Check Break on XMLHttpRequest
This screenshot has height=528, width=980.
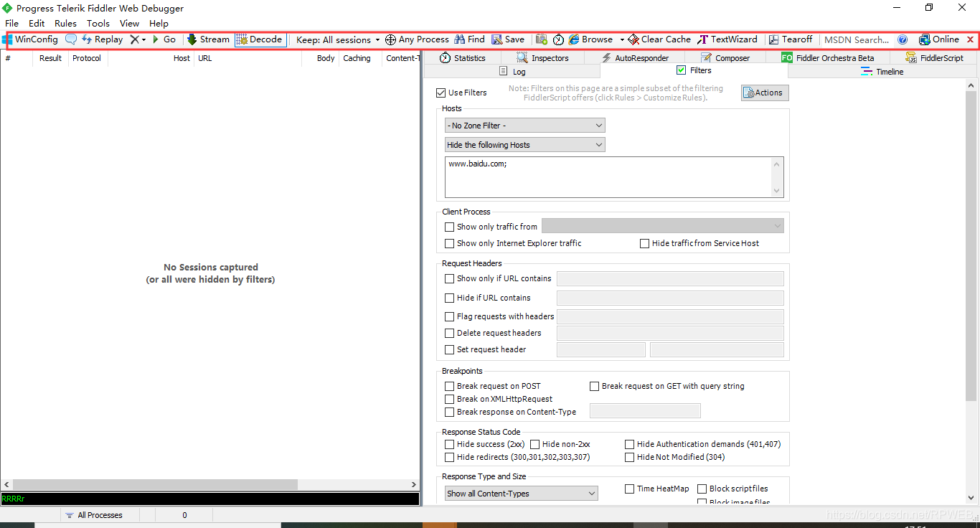[450, 399]
